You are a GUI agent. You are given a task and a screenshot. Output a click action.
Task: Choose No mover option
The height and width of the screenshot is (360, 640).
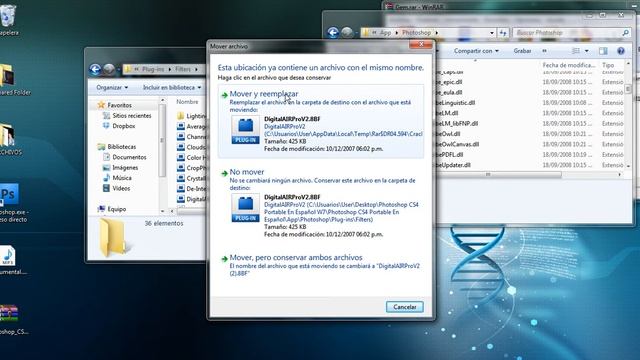click(320, 203)
